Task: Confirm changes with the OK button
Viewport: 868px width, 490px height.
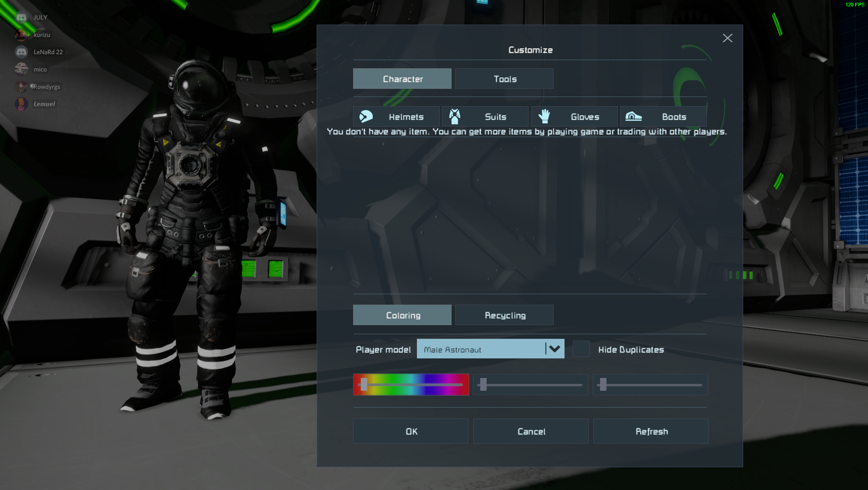Action: tap(411, 431)
